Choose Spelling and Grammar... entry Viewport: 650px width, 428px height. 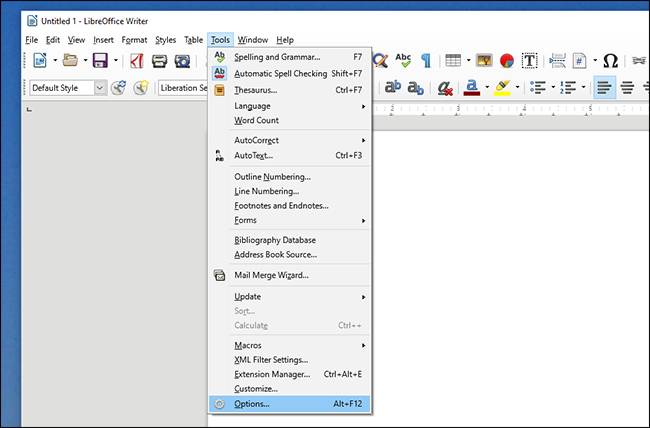pyautogui.click(x=289, y=57)
